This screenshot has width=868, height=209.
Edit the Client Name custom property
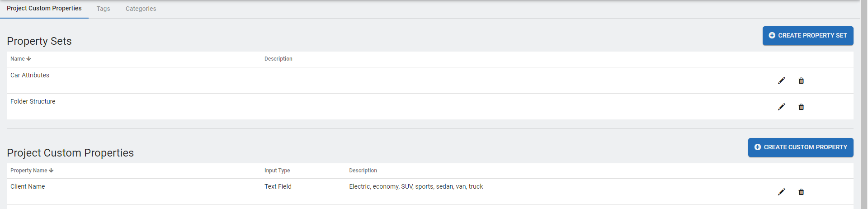[x=782, y=192]
